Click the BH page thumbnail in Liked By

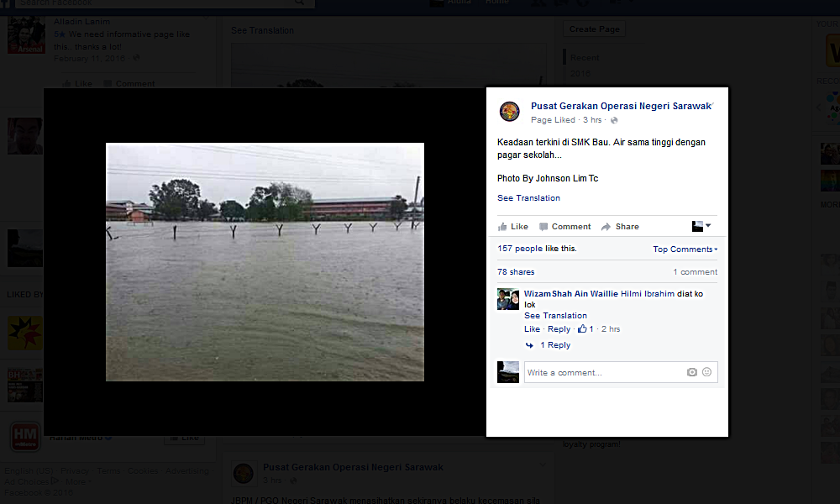pyautogui.click(x=25, y=385)
